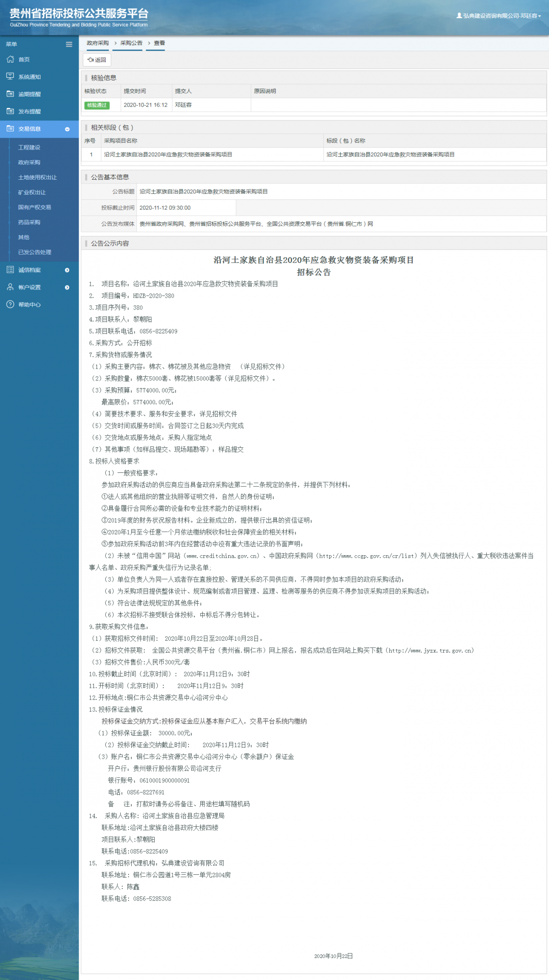Image resolution: width=549 pixels, height=980 pixels.
Task: Click the home icon beside 首页
Action: pyautogui.click(x=10, y=59)
